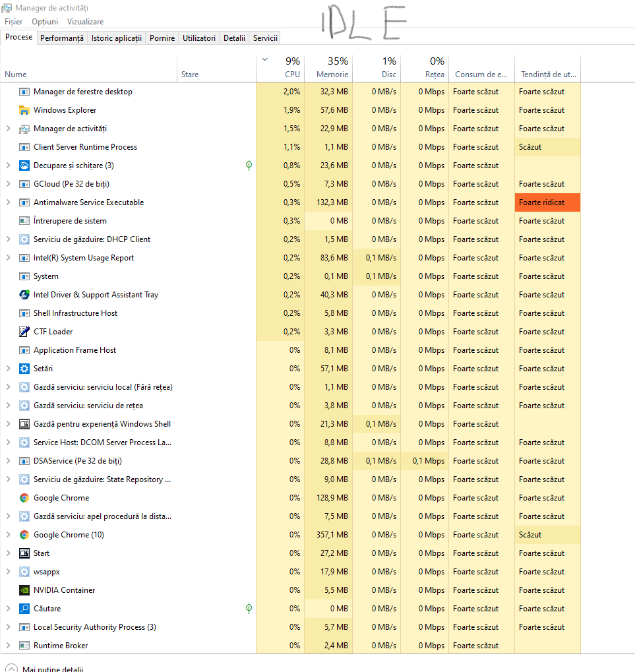Click the Scăzut cell in Google Chrome (10) row
Screen dimensions: 635x672
tap(547, 535)
